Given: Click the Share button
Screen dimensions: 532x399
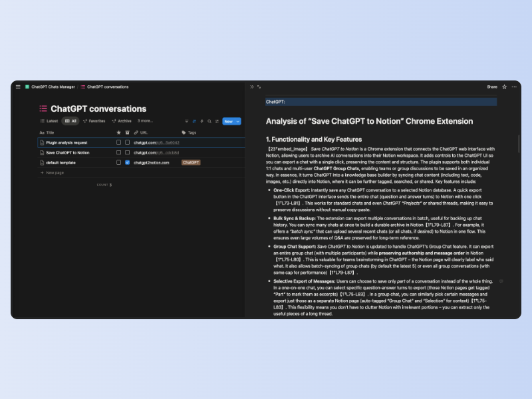Looking at the screenshot, I should pos(492,86).
